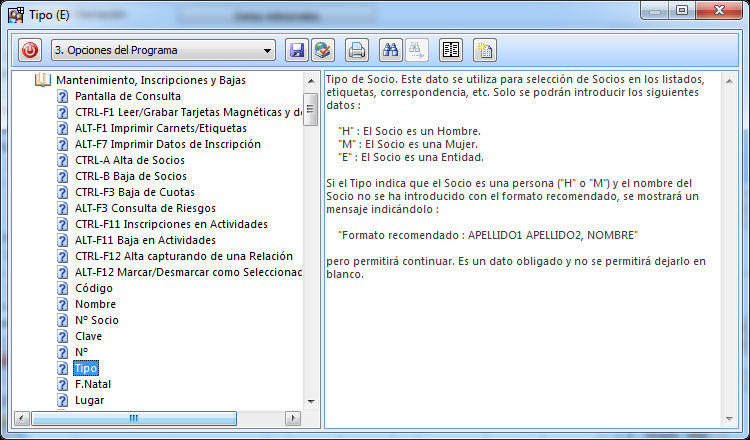Click the open book index icon

pyautogui.click(x=451, y=49)
